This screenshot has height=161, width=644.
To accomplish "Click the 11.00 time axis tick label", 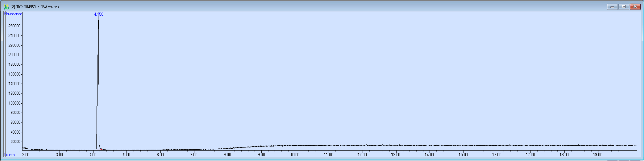I will coord(329,155).
